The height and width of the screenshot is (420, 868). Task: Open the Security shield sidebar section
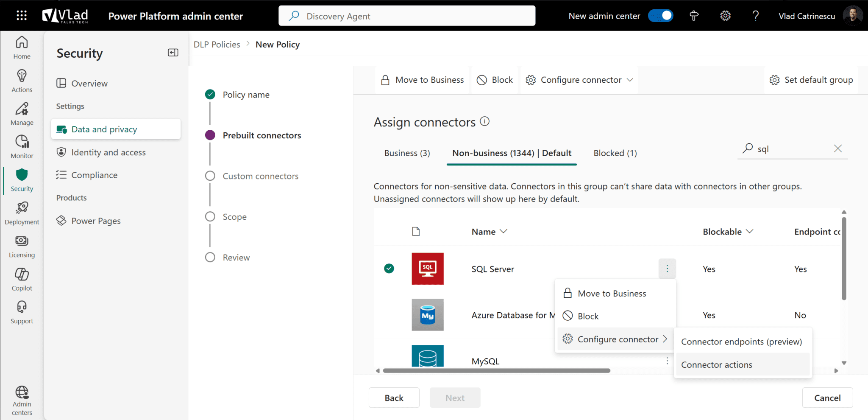coord(21,180)
